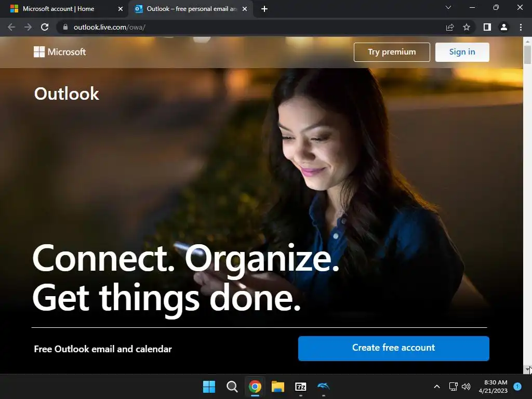Viewport: 532px width, 399px height.
Task: Open File Explorer from taskbar
Action: point(278,387)
